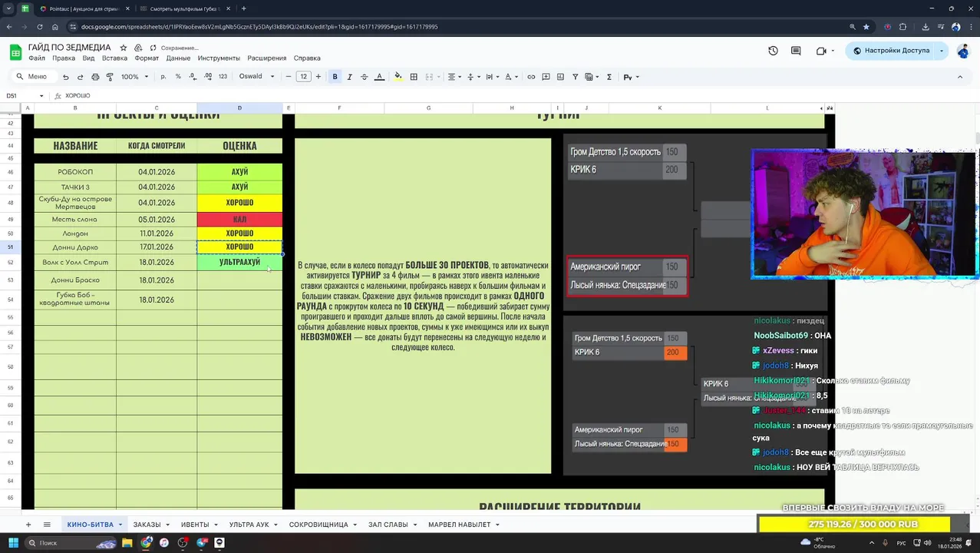The height and width of the screenshot is (553, 980).
Task: Start a Meet call camera icon
Action: click(820, 51)
